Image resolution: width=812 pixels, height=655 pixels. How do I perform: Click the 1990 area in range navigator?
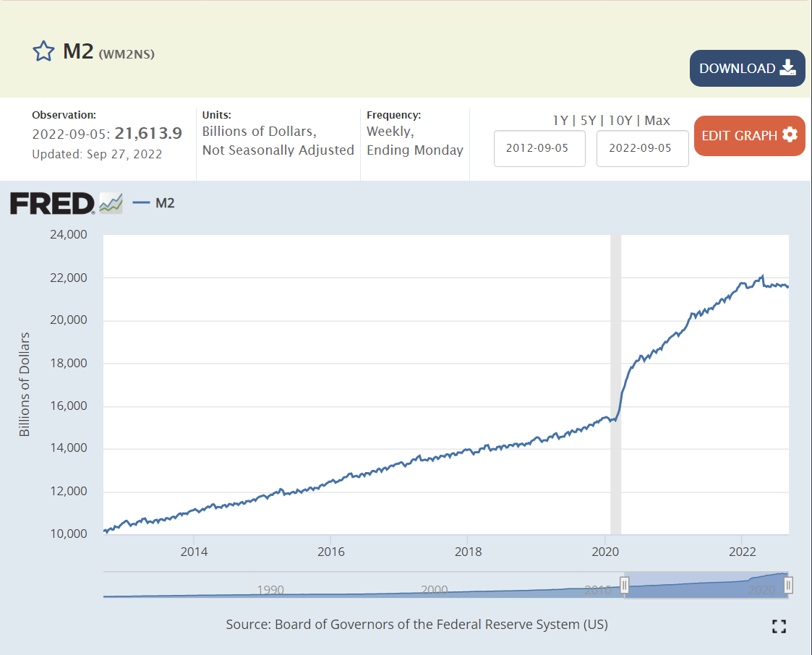270,588
